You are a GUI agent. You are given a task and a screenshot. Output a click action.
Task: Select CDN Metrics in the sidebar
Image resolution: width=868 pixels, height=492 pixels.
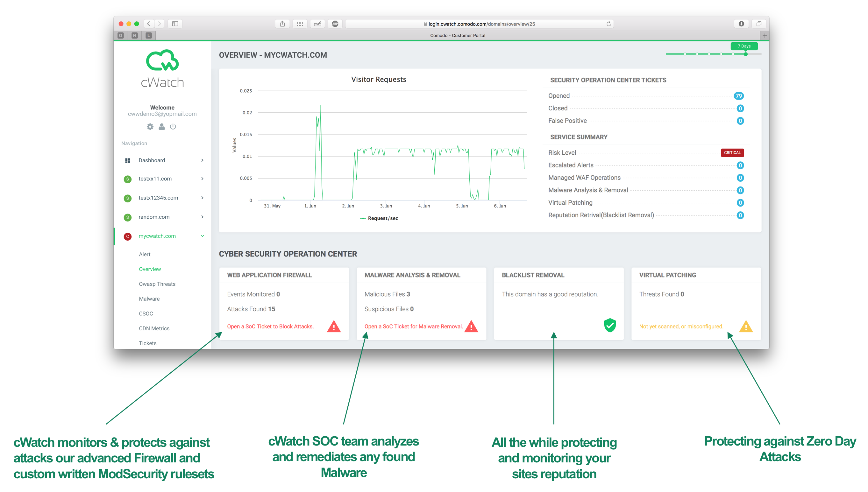pos(154,328)
